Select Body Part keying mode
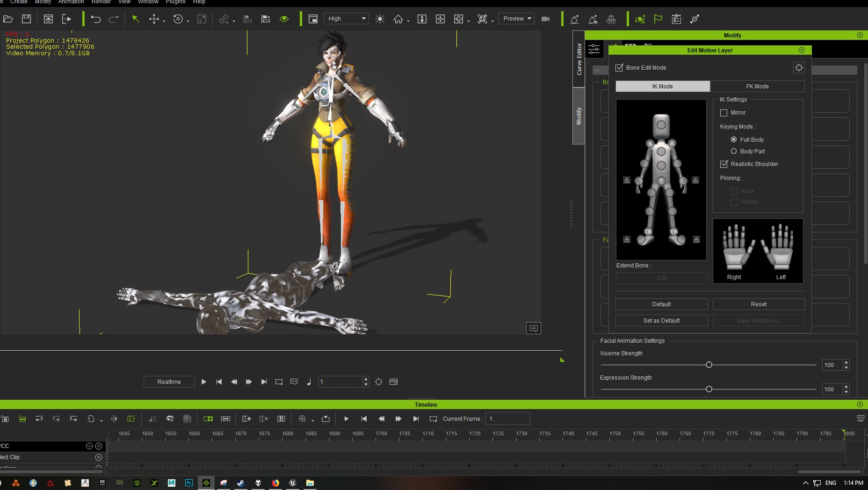 [x=734, y=151]
